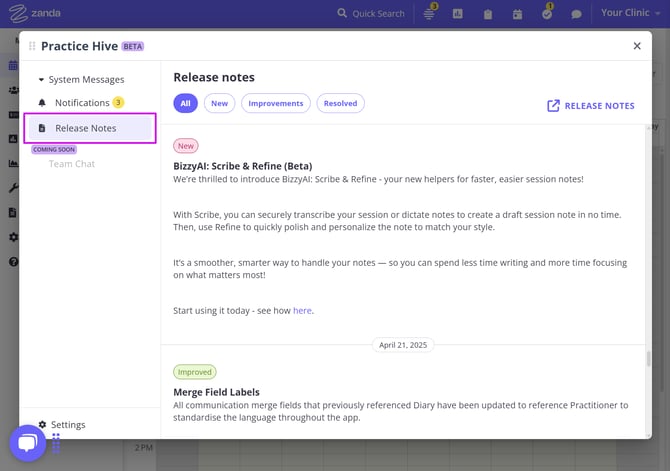Select the All filter pill

point(185,103)
